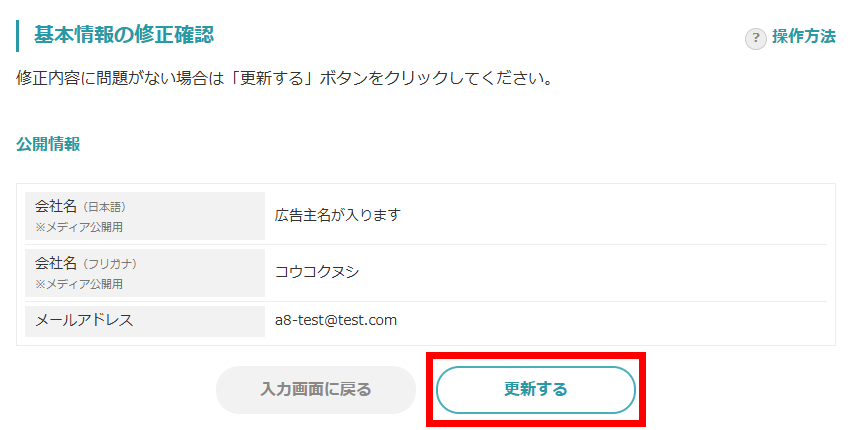
Task: Go back with 入力画面に戻る button
Action: tap(316, 389)
